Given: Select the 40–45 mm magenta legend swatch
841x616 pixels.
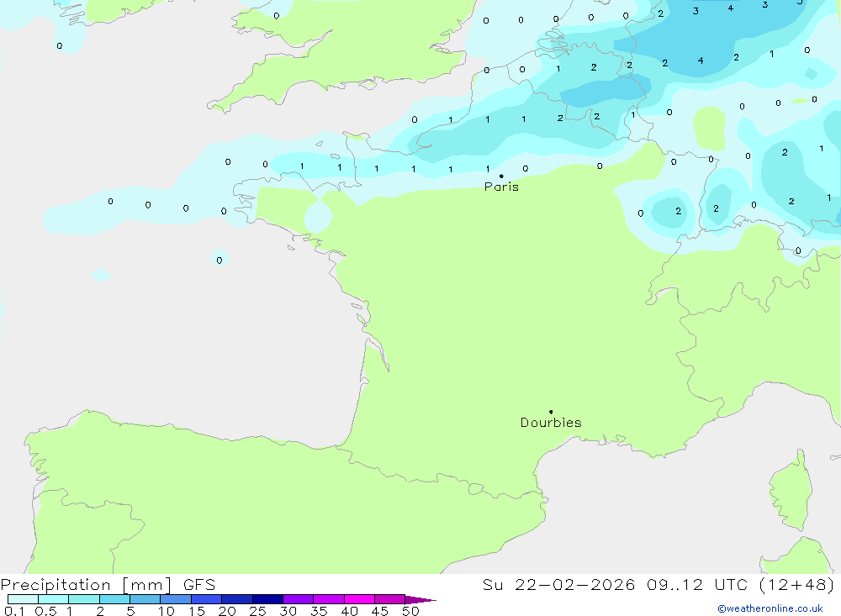Looking at the screenshot, I should pyautogui.click(x=359, y=599).
